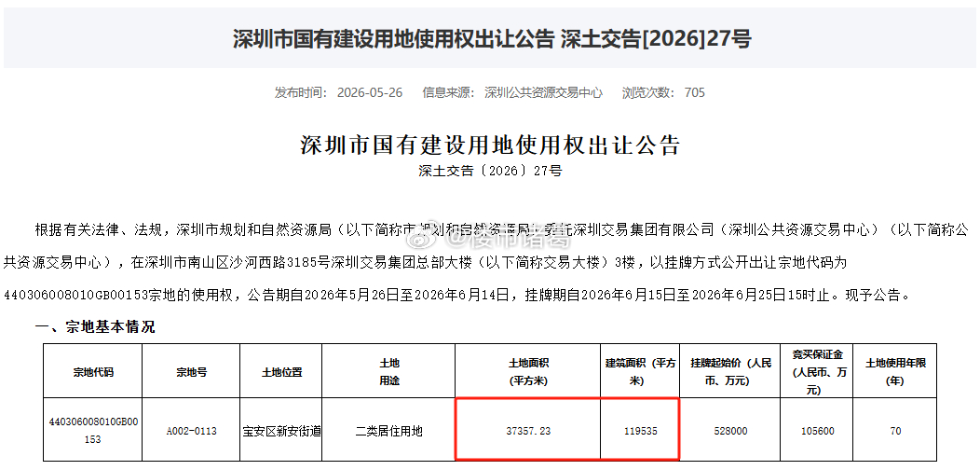Click the label 信息来源
This screenshot has height=470, width=980.
449,92
